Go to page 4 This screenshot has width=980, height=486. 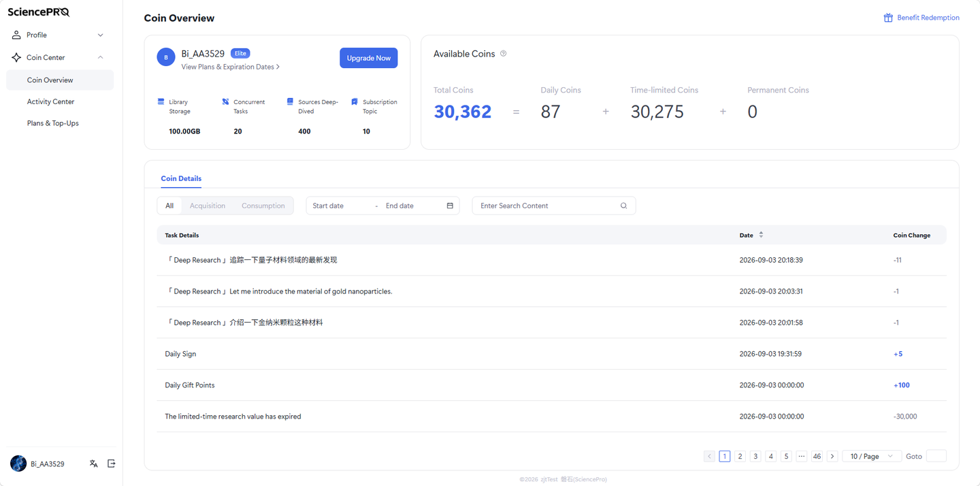click(x=771, y=456)
